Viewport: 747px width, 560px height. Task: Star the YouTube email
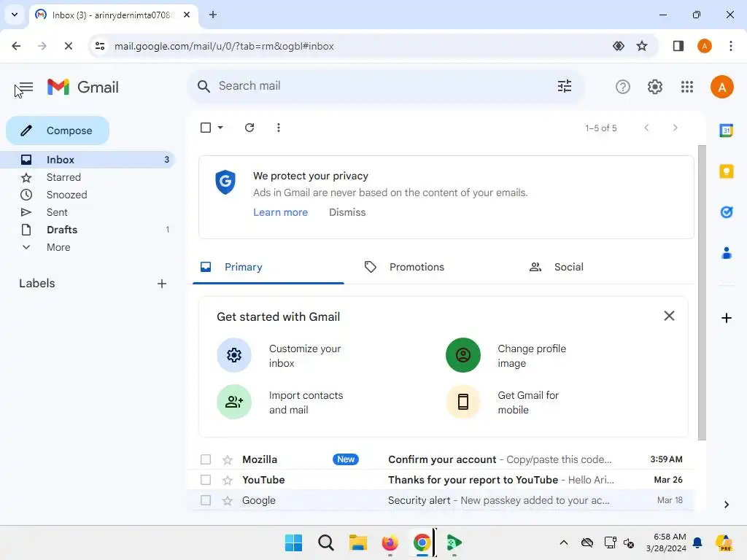tap(228, 480)
